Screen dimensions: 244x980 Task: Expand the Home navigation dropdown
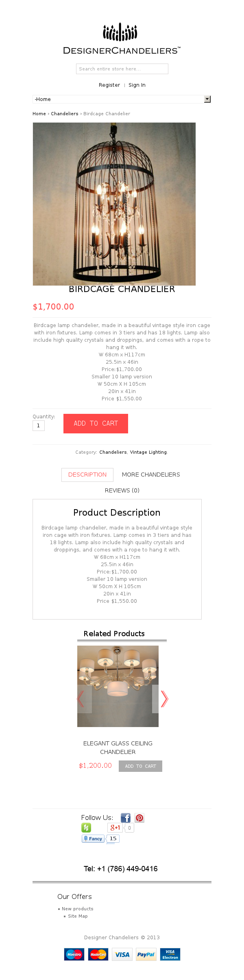click(x=207, y=99)
